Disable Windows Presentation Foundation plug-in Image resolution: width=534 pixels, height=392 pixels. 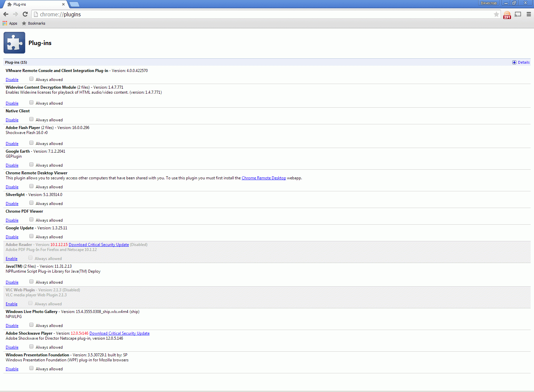coord(12,369)
